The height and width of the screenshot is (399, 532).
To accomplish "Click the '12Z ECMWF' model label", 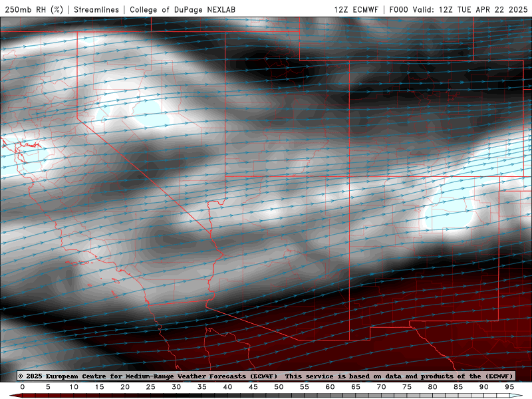I will tap(356, 9).
